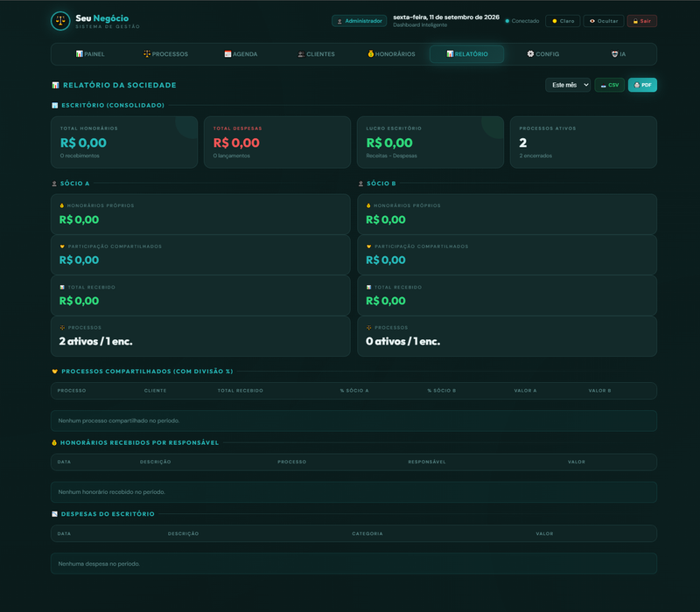Click Sair to log out
This screenshot has height=612, width=700.
pos(642,21)
